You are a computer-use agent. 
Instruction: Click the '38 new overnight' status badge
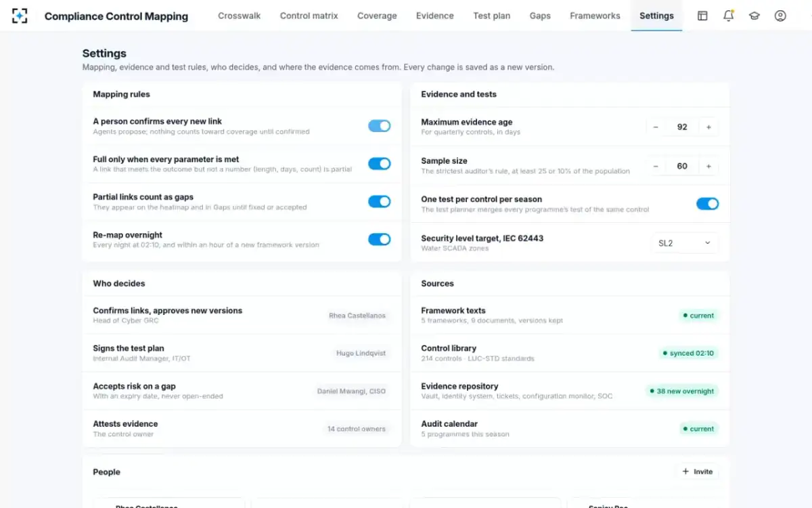pyautogui.click(x=681, y=391)
